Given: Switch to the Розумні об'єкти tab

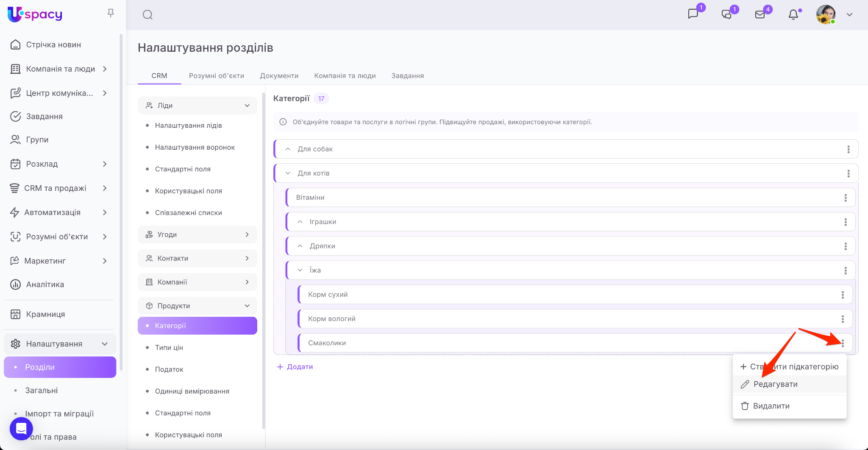Looking at the screenshot, I should pos(216,75).
